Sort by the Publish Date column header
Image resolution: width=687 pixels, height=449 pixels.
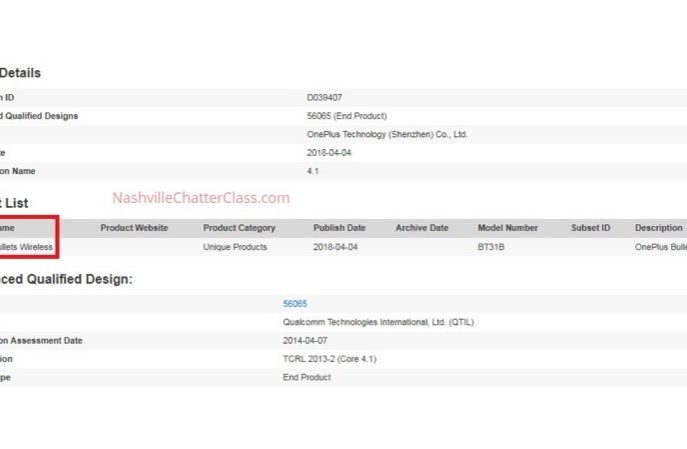[339, 228]
